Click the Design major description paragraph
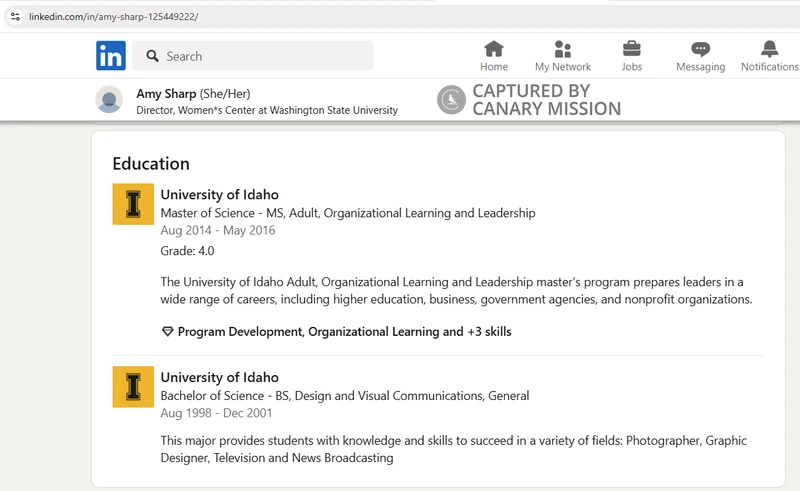The width and height of the screenshot is (800, 491). click(454, 449)
